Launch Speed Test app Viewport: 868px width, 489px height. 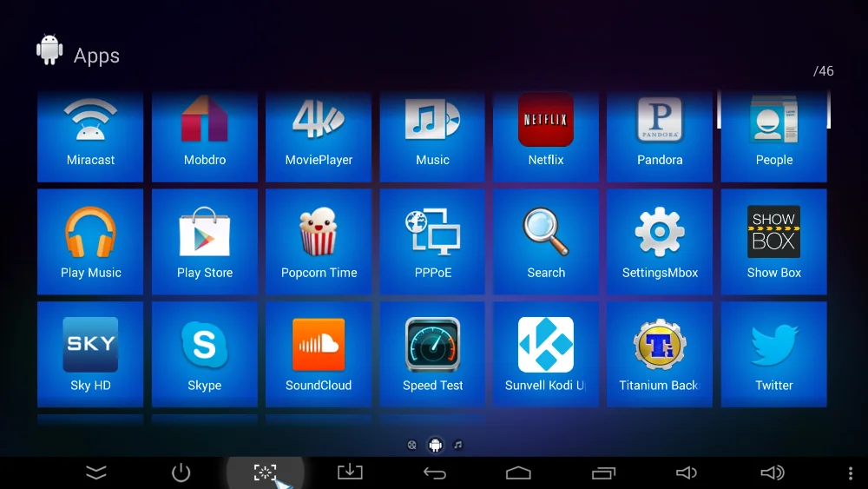432,354
